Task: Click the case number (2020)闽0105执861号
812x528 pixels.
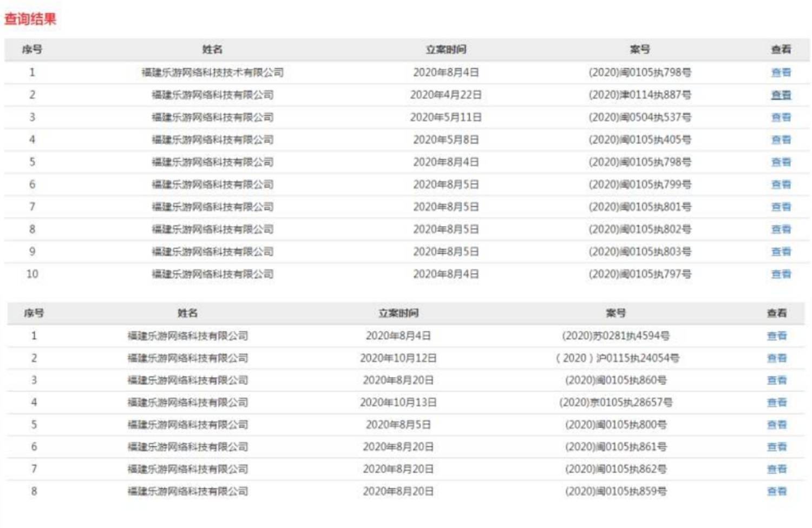Action: (x=616, y=447)
